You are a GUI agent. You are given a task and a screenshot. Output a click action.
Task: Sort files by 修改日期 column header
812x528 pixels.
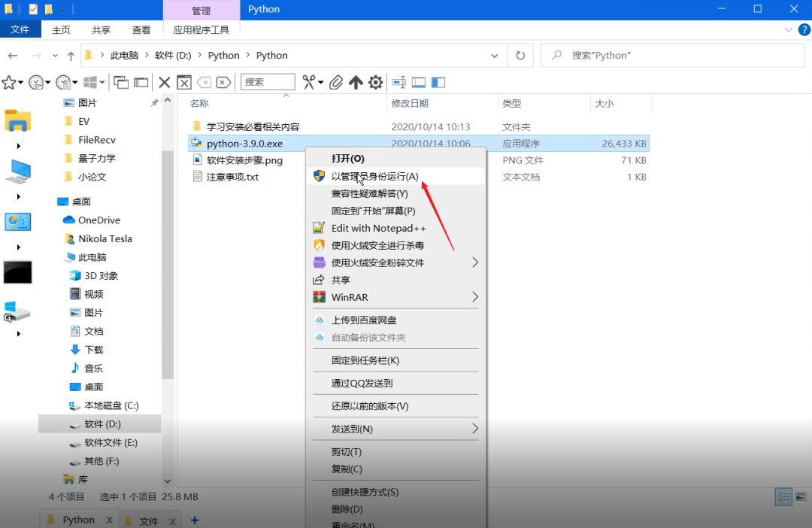[x=410, y=103]
